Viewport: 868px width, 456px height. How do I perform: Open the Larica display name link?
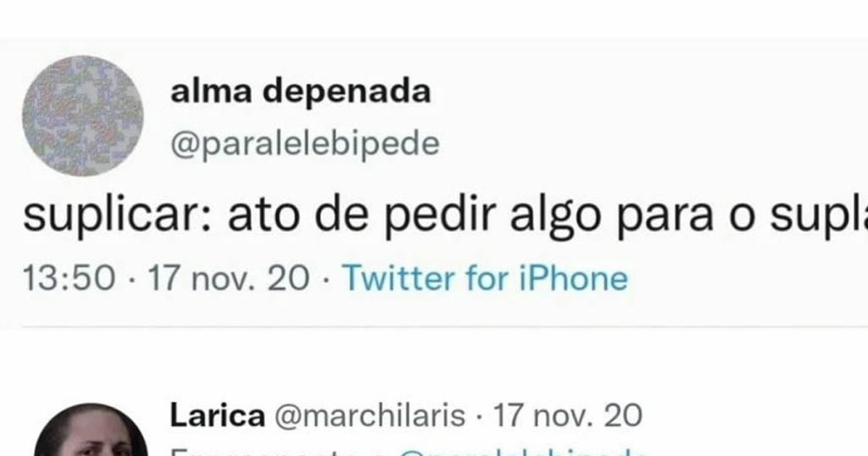pos(217,415)
